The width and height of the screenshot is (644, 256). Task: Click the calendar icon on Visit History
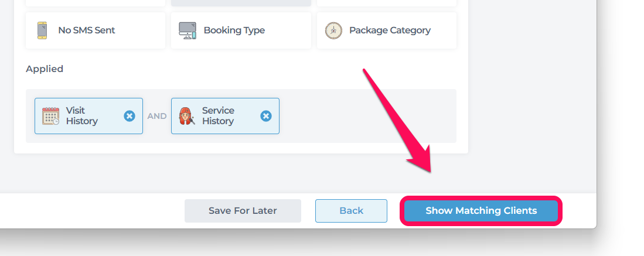tap(50, 116)
